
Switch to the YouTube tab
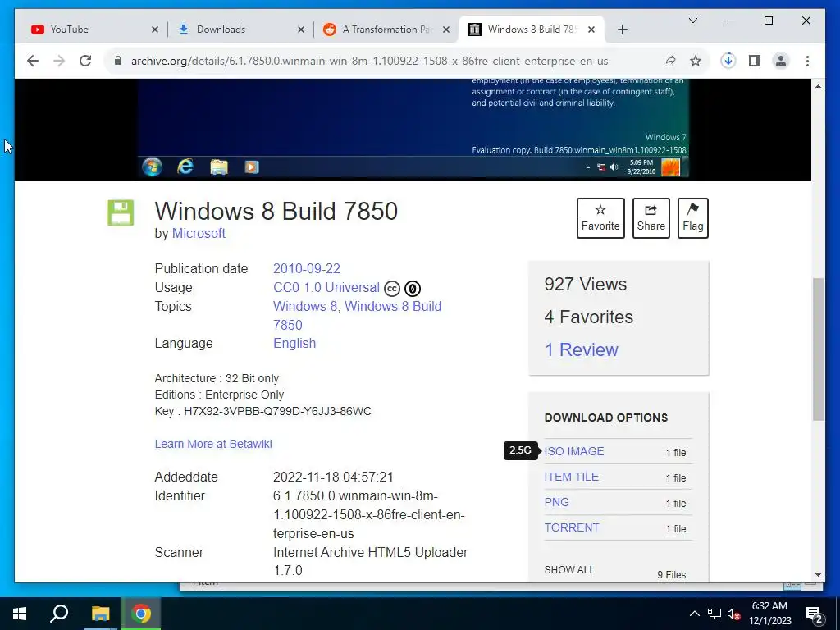[x=91, y=30]
